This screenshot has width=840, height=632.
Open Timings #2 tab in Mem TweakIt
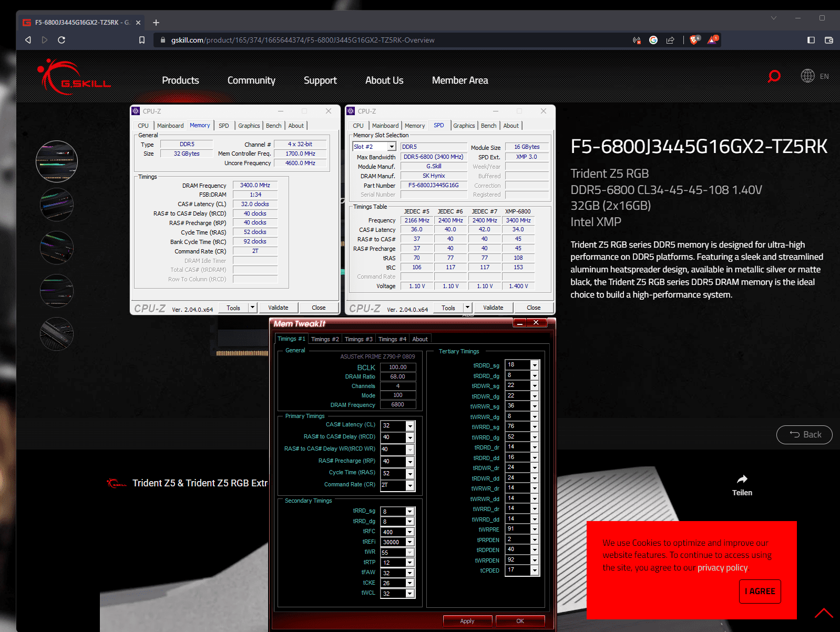click(325, 339)
